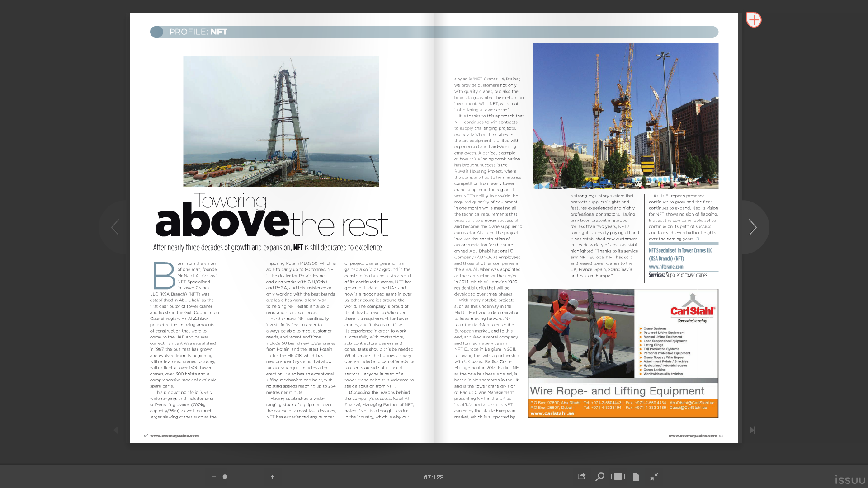Click the bridge tower construction photo
Image resolution: width=868 pixels, height=488 pixels.
(x=281, y=121)
